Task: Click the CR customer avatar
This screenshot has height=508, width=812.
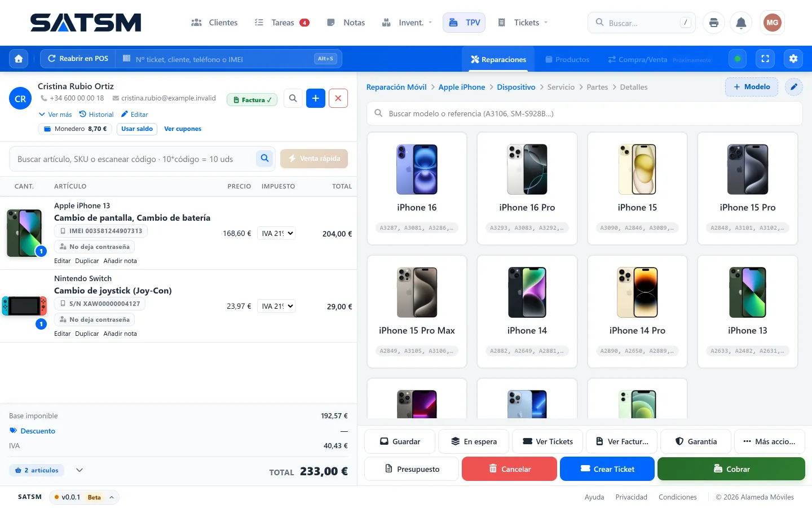Action: [x=20, y=99]
